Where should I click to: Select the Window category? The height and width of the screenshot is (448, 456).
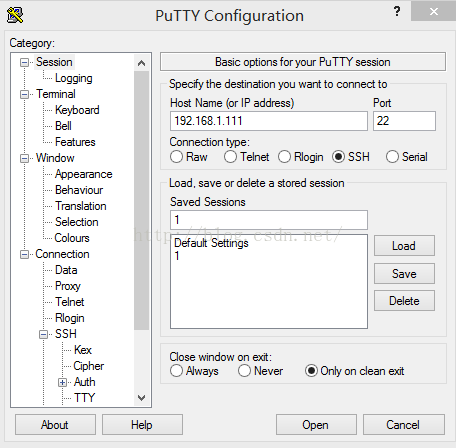[x=55, y=158]
